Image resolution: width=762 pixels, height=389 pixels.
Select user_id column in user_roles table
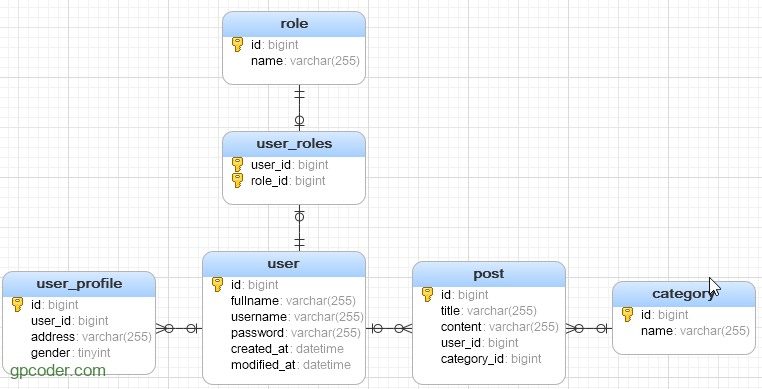click(x=290, y=164)
